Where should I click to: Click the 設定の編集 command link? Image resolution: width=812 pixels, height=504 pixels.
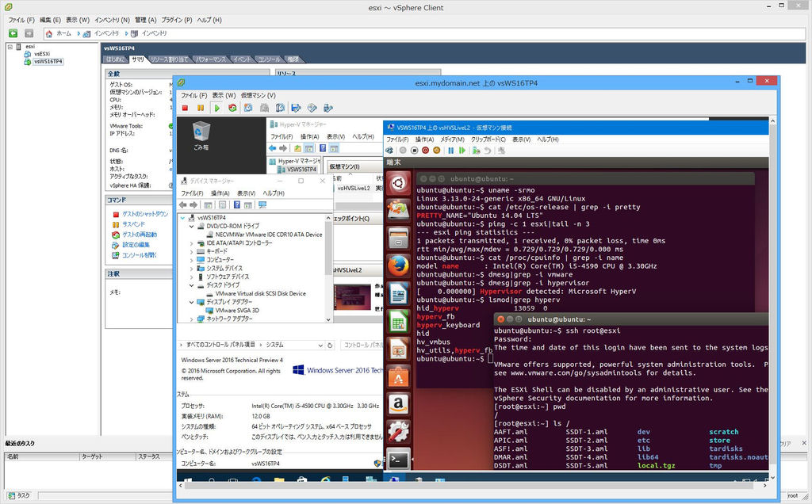[x=136, y=245]
